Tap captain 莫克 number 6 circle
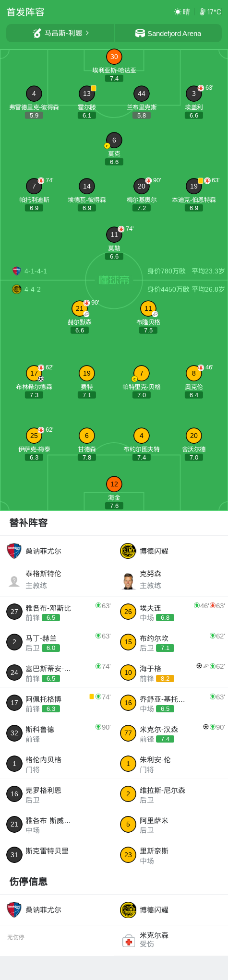Image resolution: width=228 pixels, height=980 pixels. (114, 140)
